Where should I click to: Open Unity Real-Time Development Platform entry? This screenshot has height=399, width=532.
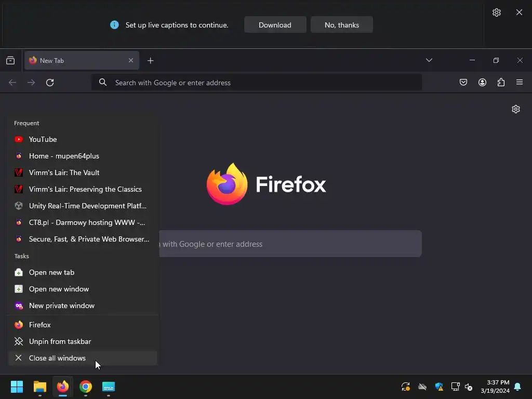click(83, 206)
